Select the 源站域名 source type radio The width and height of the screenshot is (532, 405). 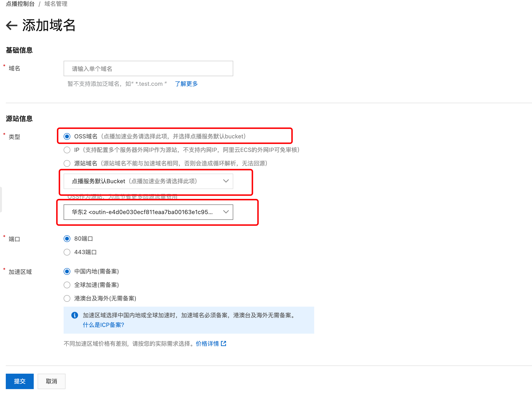(67, 163)
